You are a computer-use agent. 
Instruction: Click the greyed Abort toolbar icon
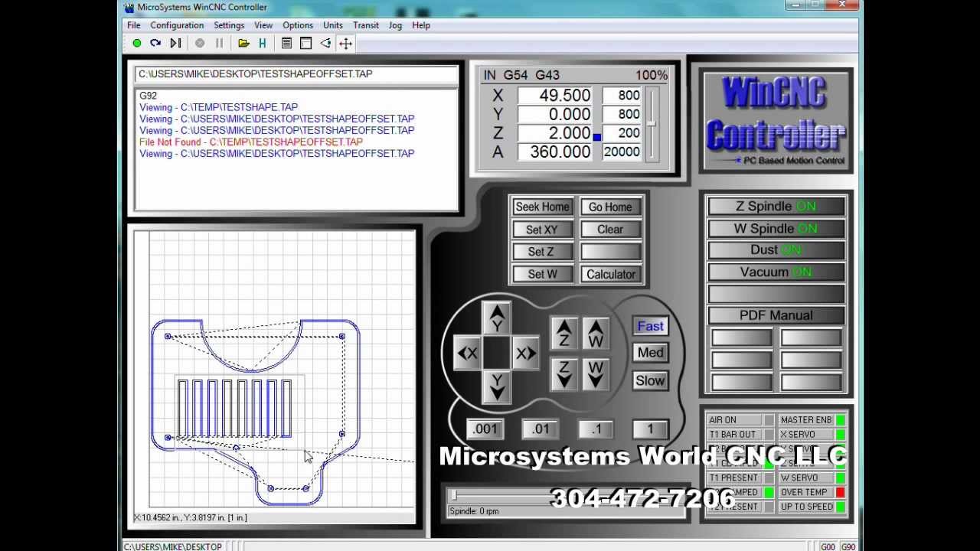click(200, 44)
